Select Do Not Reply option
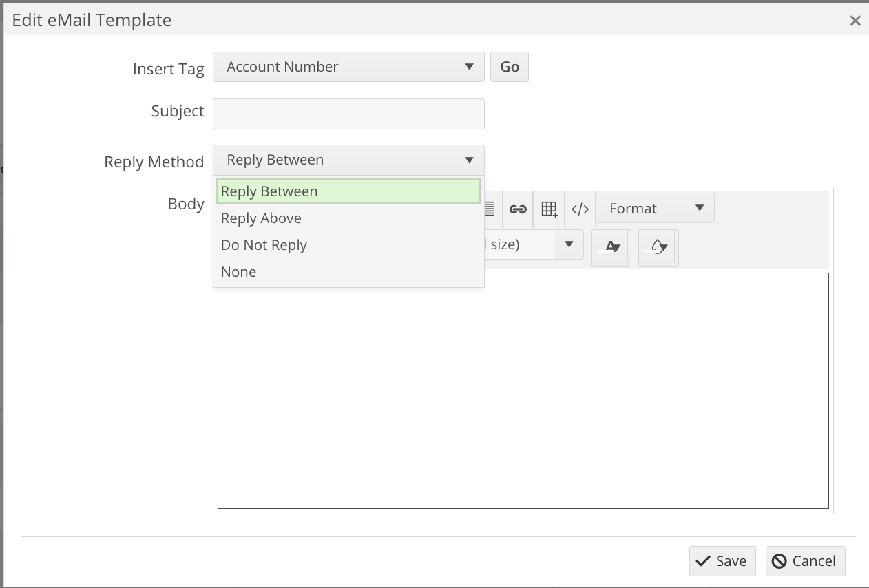The image size is (869, 588). tap(348, 245)
